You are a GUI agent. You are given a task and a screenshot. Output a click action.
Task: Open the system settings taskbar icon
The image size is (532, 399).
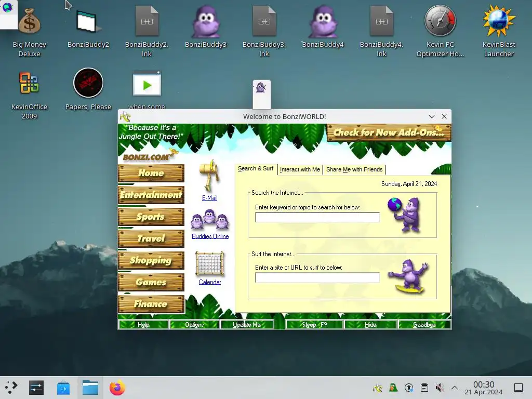pos(36,388)
